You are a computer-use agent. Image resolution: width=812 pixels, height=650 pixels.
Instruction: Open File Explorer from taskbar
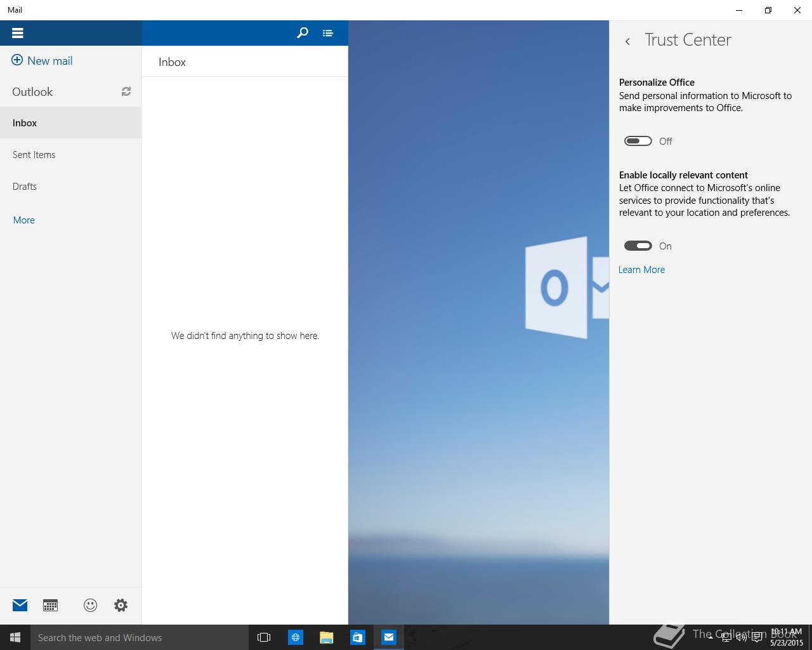point(326,637)
